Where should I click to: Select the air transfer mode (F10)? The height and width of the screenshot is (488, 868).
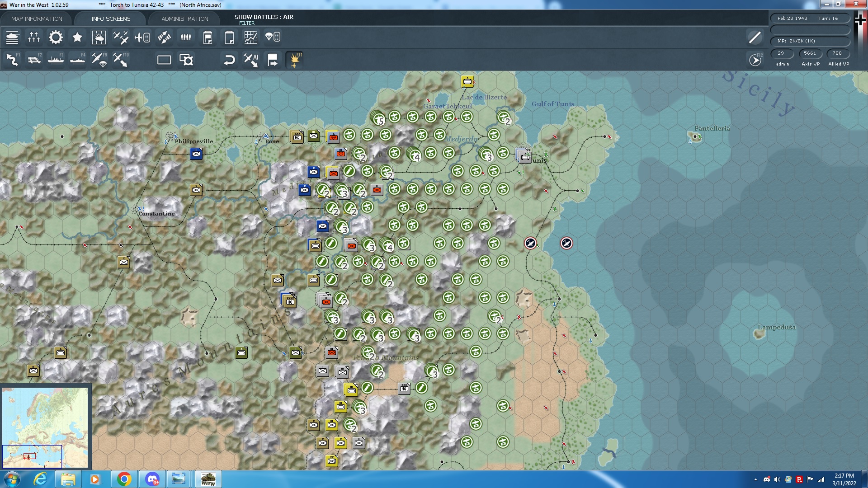pos(121,59)
